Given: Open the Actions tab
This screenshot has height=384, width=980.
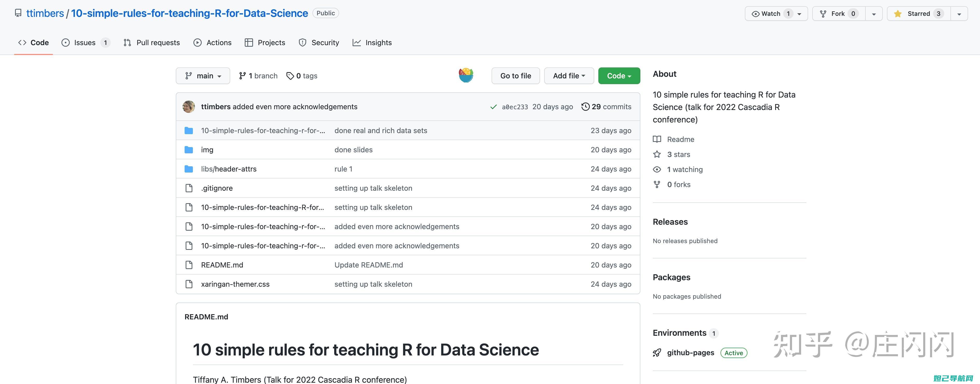Looking at the screenshot, I should (x=212, y=43).
